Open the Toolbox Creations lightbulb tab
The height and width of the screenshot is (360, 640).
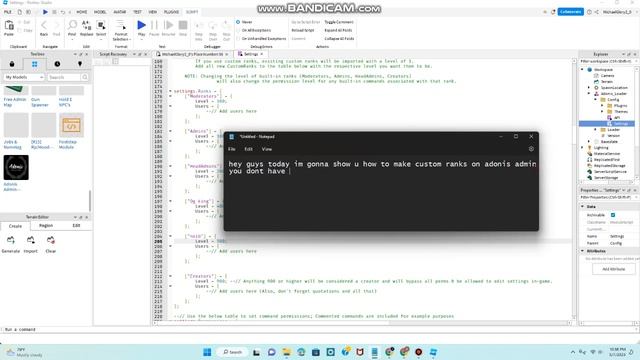coord(80,64)
